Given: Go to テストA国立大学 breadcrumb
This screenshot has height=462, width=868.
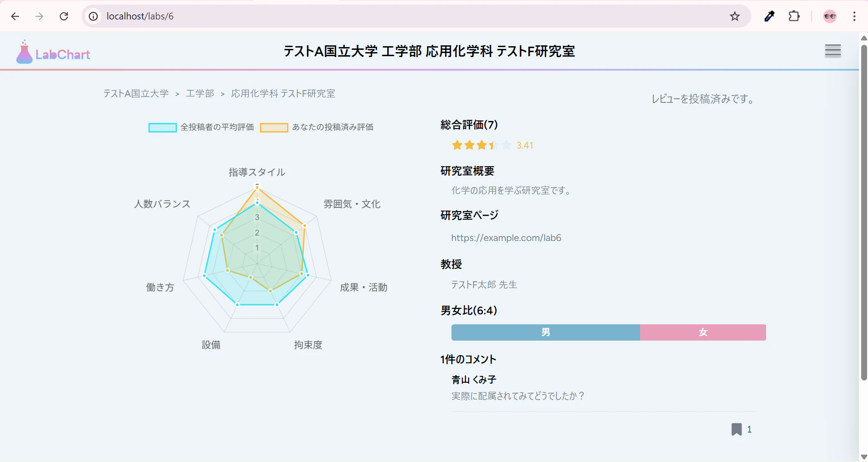Looking at the screenshot, I should pyautogui.click(x=136, y=94).
